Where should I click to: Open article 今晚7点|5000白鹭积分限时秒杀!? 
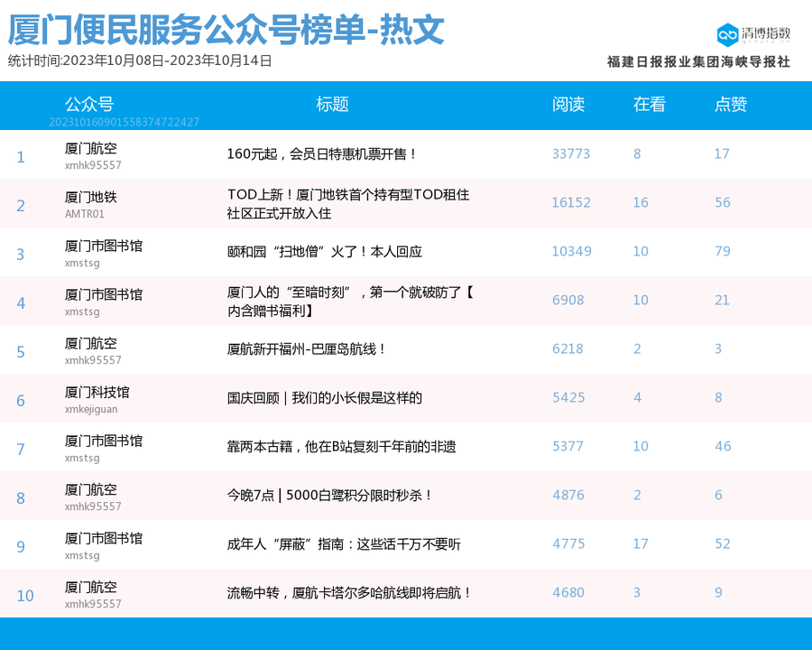tap(329, 495)
